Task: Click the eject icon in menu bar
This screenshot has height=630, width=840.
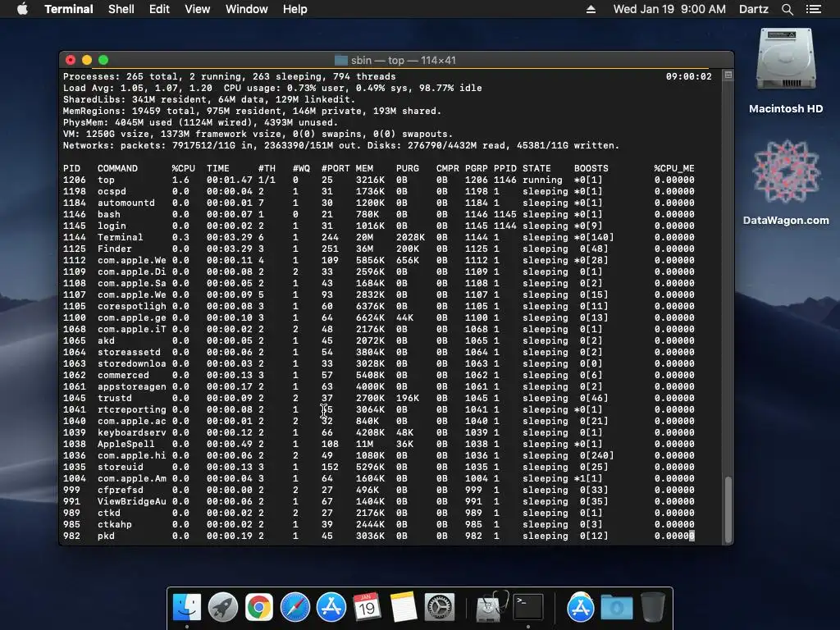Action: [591, 9]
